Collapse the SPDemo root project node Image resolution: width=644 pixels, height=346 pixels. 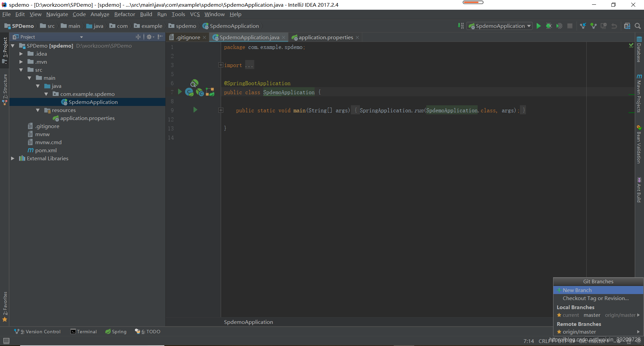point(13,46)
